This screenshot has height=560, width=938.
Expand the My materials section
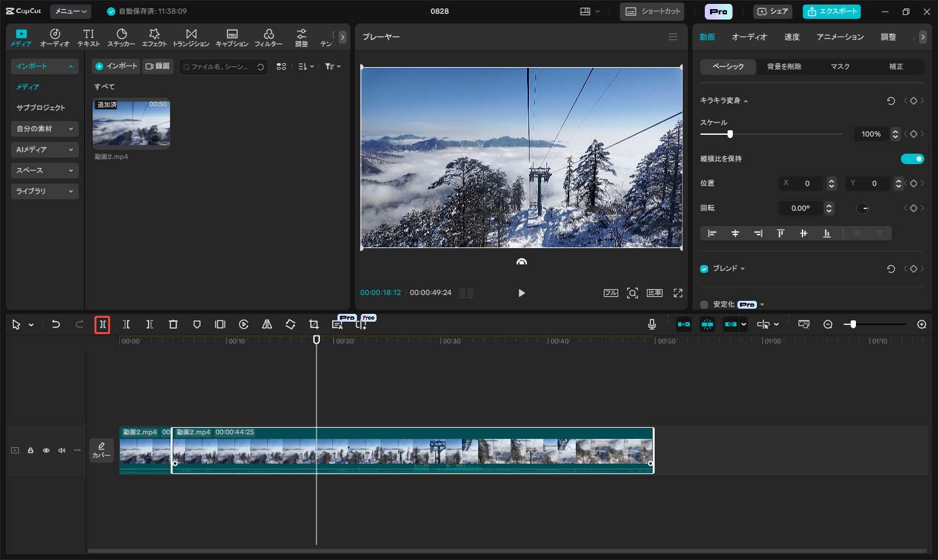[x=45, y=129]
